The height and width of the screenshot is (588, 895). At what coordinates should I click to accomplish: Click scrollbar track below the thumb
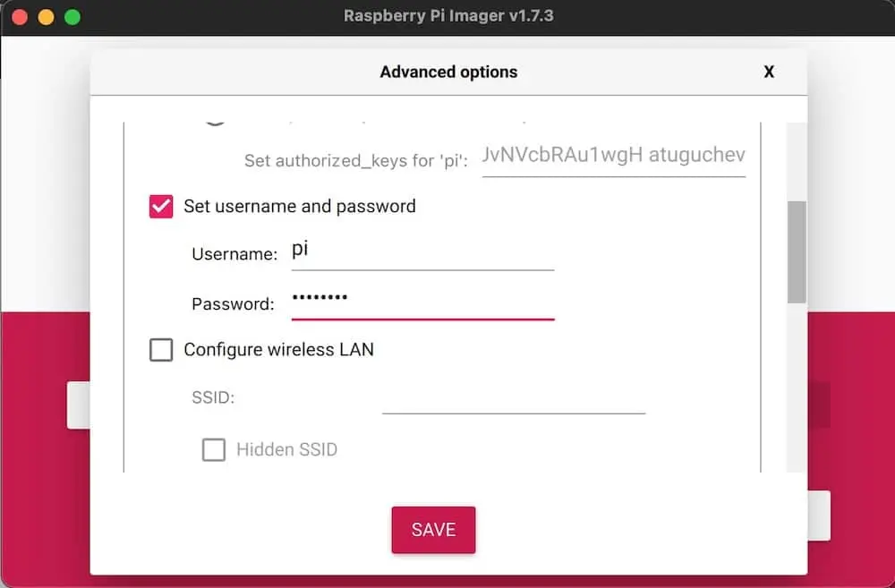pyautogui.click(x=797, y=388)
